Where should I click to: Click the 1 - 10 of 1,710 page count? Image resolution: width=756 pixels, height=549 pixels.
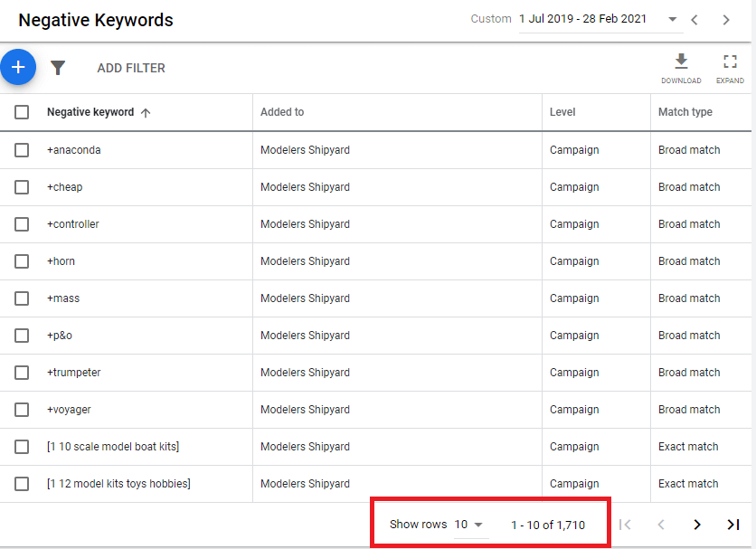[548, 525]
